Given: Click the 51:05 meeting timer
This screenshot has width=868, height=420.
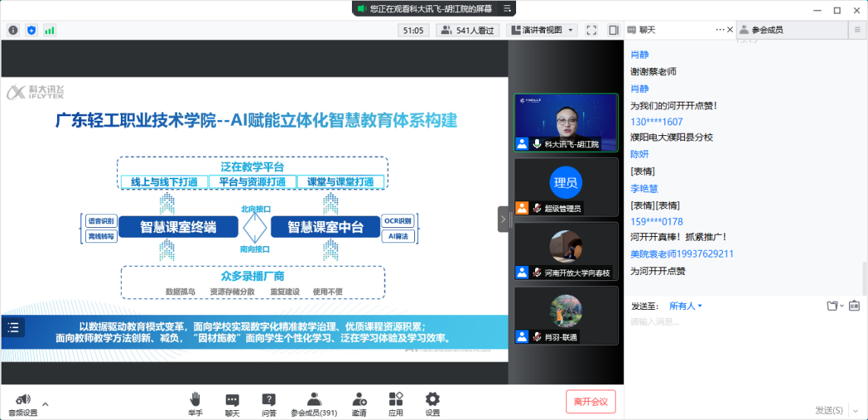Looking at the screenshot, I should click(413, 30).
